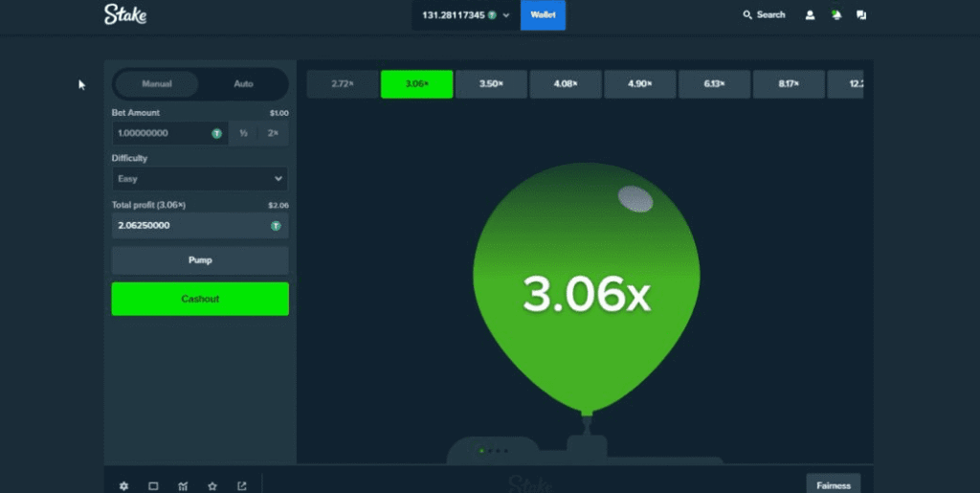Screen dimensions: 980x493
Task: Add game to favourites star icon
Action: [212, 486]
